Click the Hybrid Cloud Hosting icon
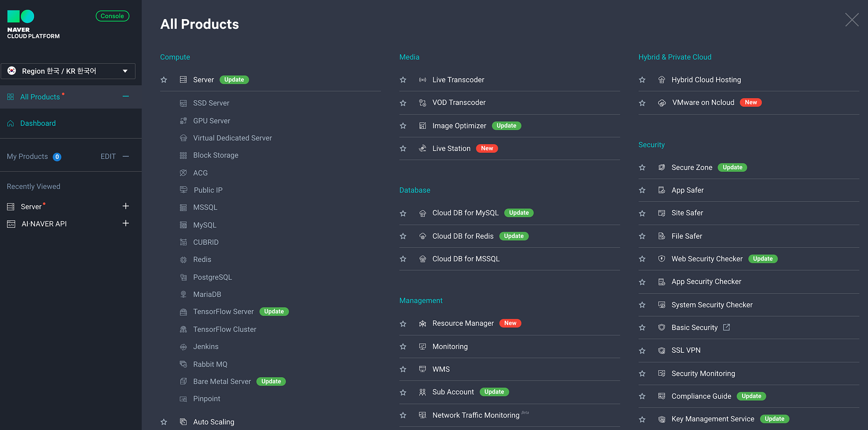 click(x=661, y=80)
